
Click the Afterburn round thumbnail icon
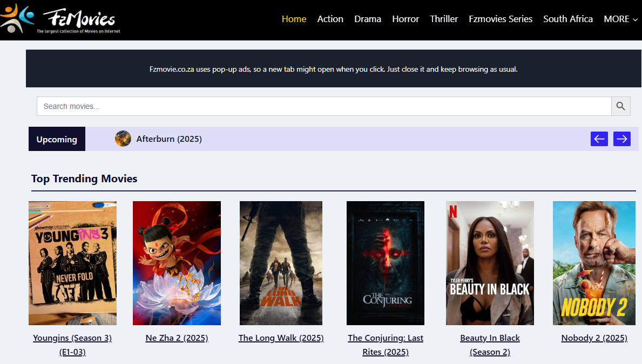123,139
